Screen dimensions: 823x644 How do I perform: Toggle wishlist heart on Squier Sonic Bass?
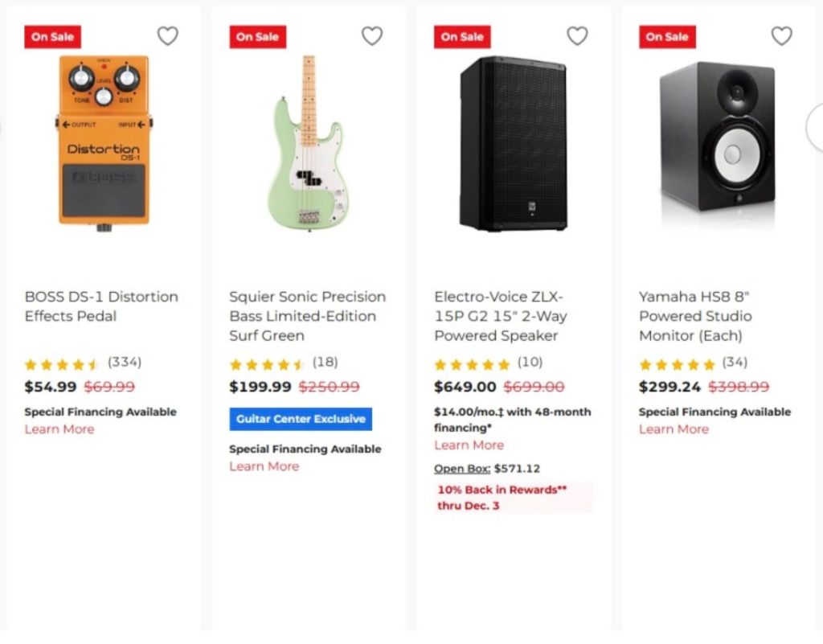point(372,36)
